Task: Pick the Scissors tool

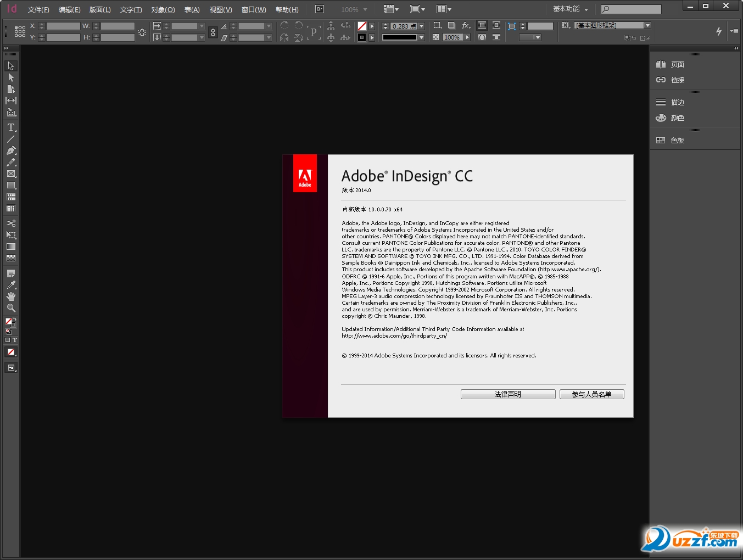Action: [x=11, y=223]
